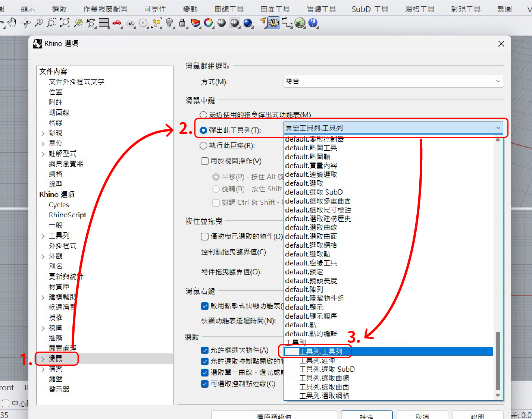The image size is (532, 419).
Task: Select the 執行此巨集(R) radio button
Action: [x=203, y=146]
